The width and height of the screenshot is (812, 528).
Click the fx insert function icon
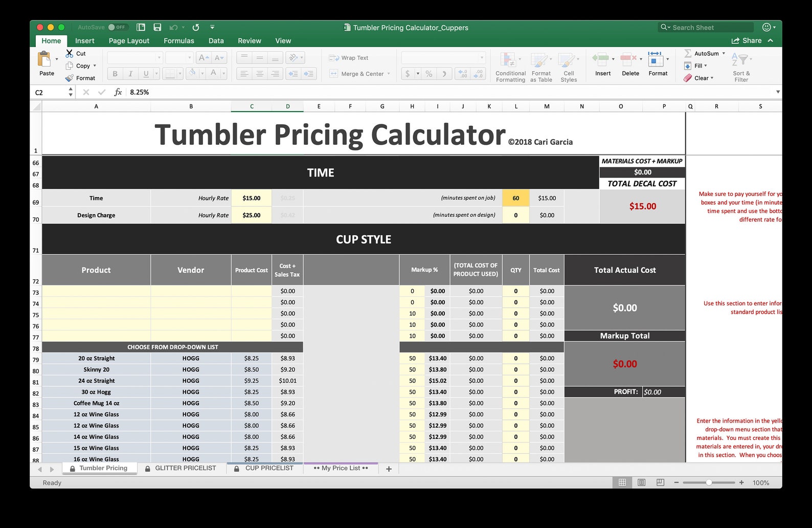[x=118, y=92]
